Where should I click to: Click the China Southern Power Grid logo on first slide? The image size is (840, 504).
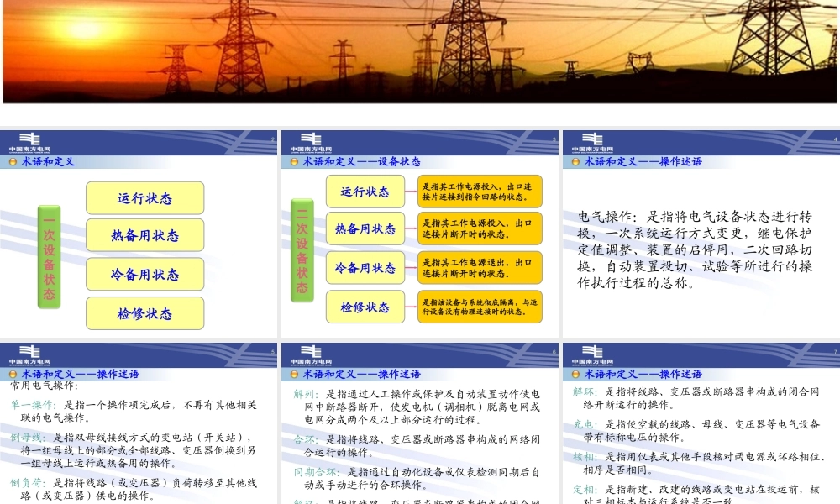31,141
